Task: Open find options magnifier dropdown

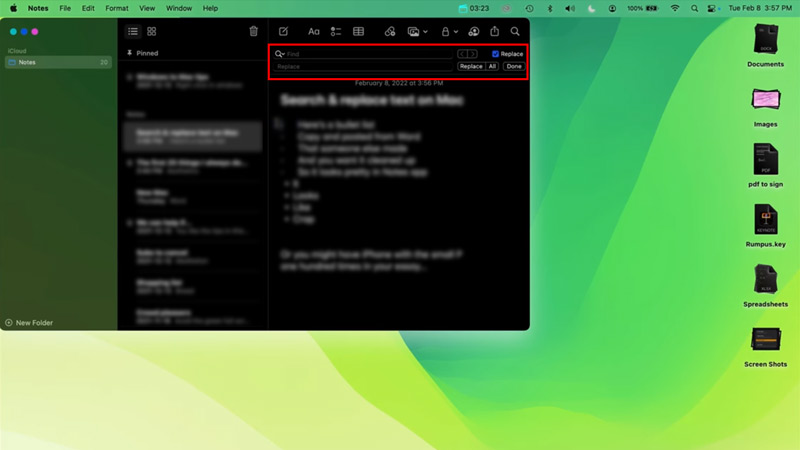Action: [280, 54]
